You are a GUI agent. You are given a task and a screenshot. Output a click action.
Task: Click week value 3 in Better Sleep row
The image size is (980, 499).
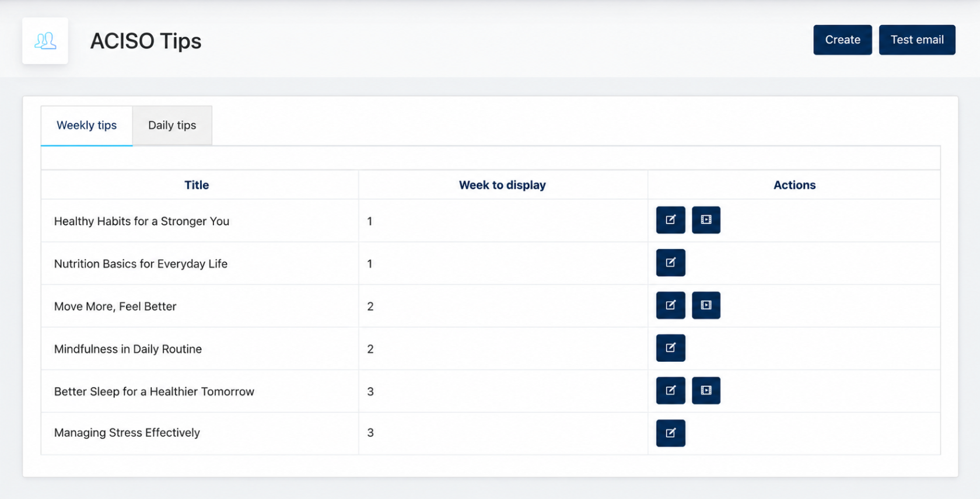[370, 392]
